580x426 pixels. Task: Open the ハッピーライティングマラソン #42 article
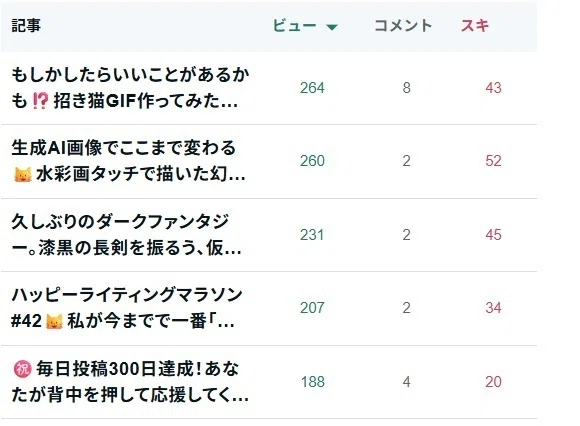coord(127,308)
